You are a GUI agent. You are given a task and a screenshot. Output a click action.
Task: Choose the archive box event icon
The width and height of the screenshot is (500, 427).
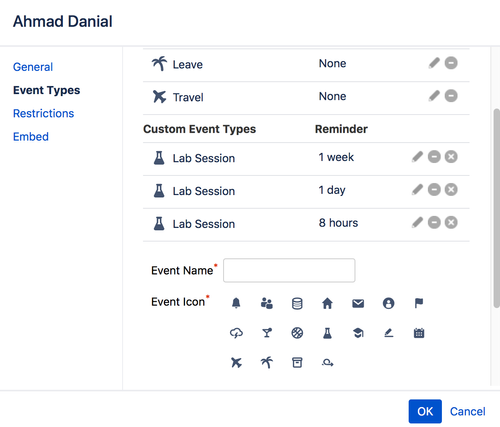[297, 362]
